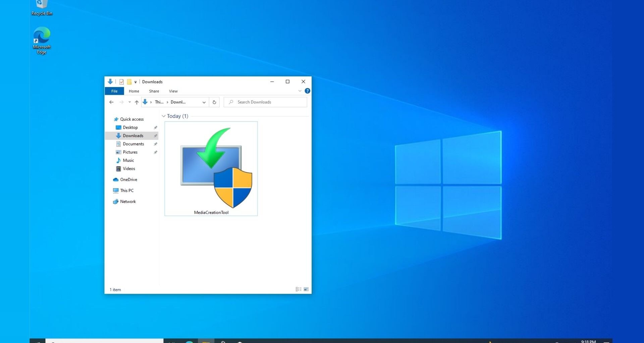Switch to large icons view in status bar

coord(306,289)
